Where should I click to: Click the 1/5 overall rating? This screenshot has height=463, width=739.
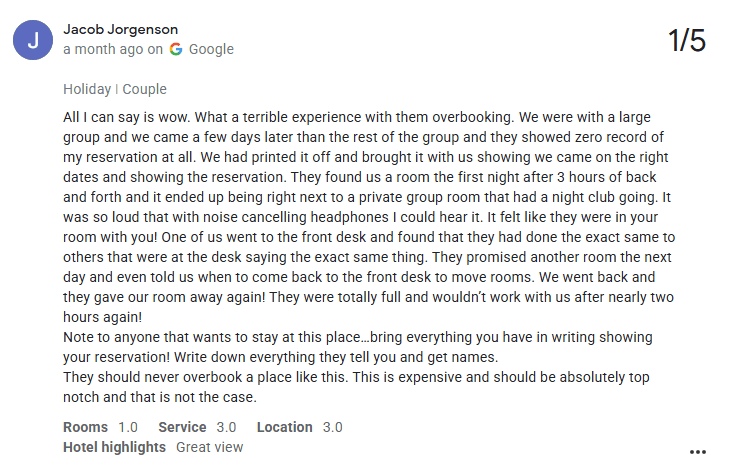coord(687,41)
